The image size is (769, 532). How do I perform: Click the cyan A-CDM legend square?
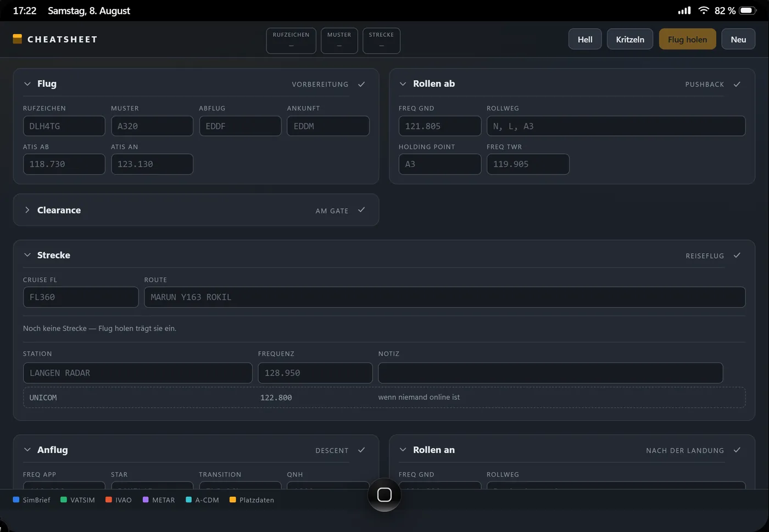[188, 500]
